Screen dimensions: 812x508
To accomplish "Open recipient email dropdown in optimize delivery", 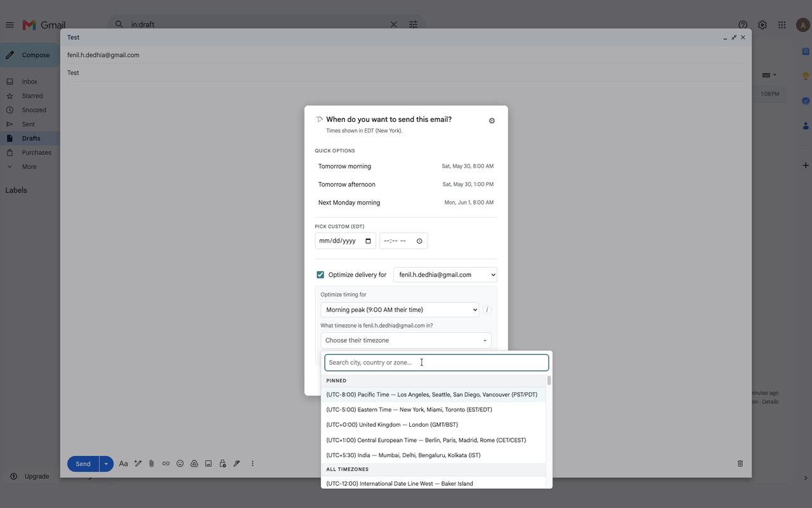I will (445, 275).
